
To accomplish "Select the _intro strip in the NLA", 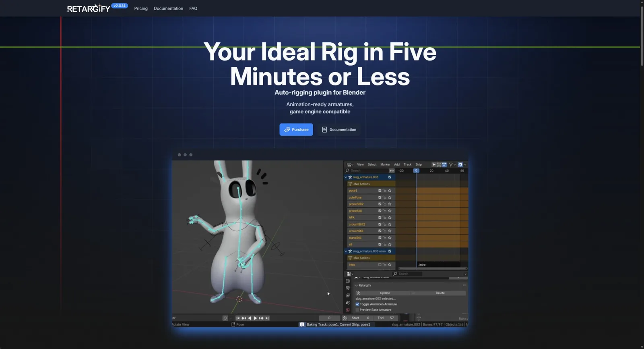I will [439, 265].
